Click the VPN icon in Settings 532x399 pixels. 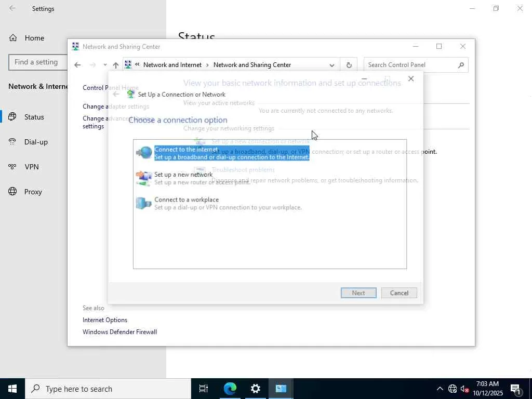tap(12, 167)
